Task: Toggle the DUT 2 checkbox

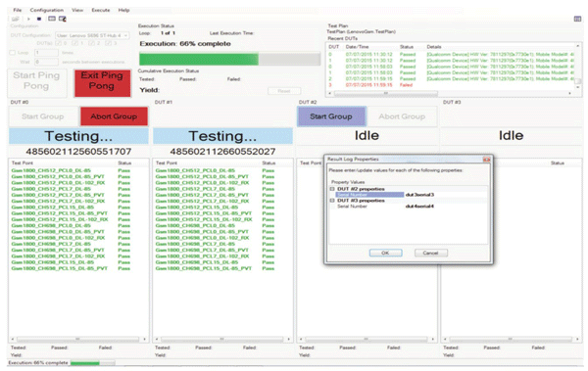Action: (x=91, y=43)
